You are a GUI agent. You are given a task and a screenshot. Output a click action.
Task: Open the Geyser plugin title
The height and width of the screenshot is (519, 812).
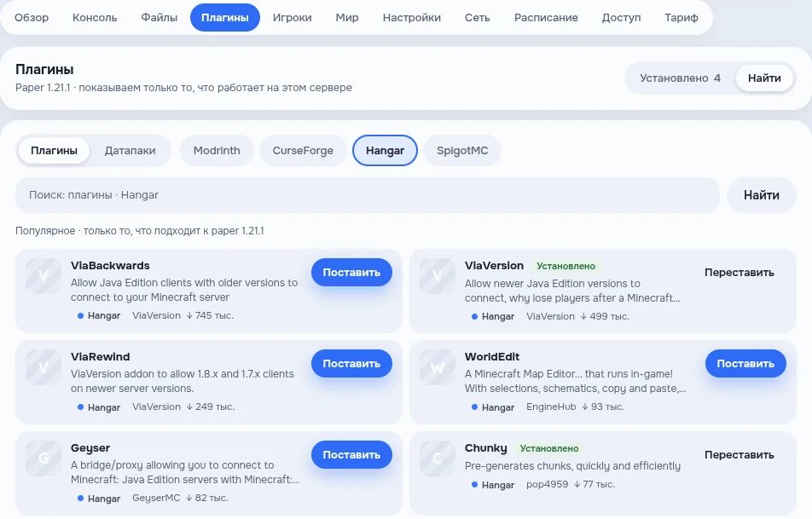(x=90, y=448)
